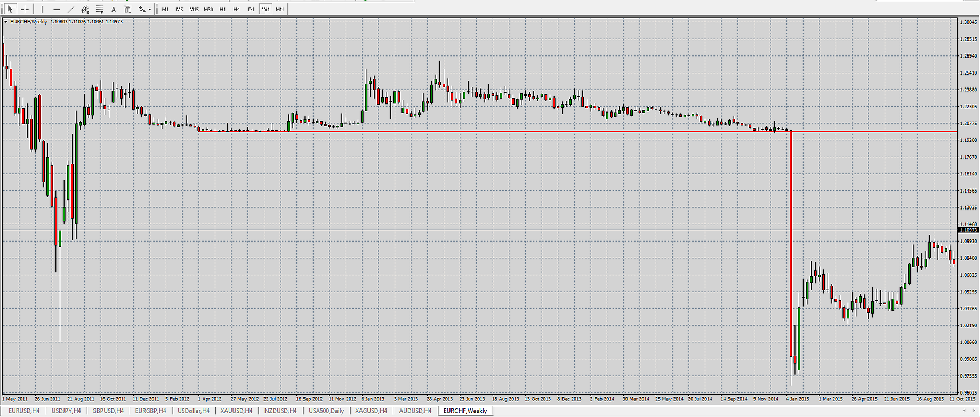Click the 1 May 2011 date label

coord(15,399)
